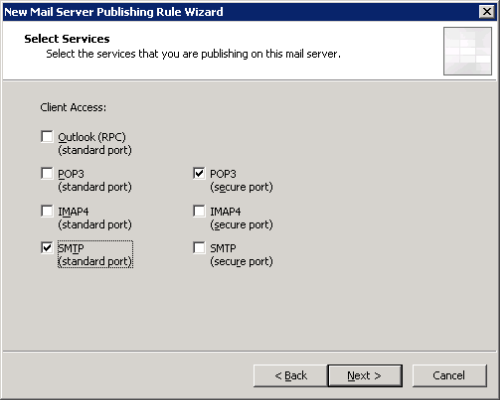The image size is (500, 400).
Task: Click the Select Services heading
Action: coord(67,39)
